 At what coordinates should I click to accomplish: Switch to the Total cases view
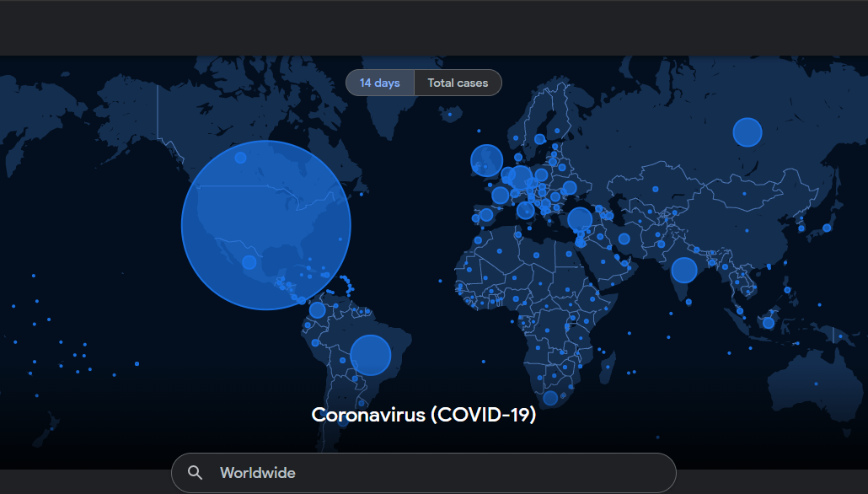coord(458,83)
